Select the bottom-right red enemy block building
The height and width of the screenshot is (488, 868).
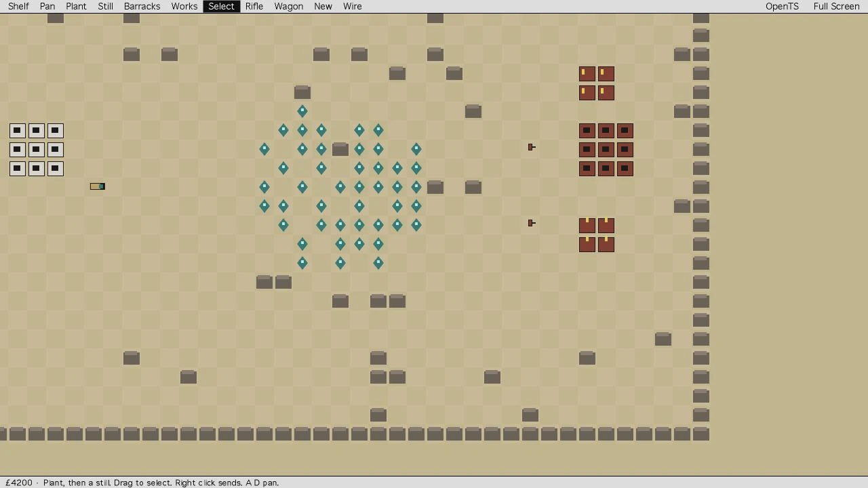click(x=625, y=168)
